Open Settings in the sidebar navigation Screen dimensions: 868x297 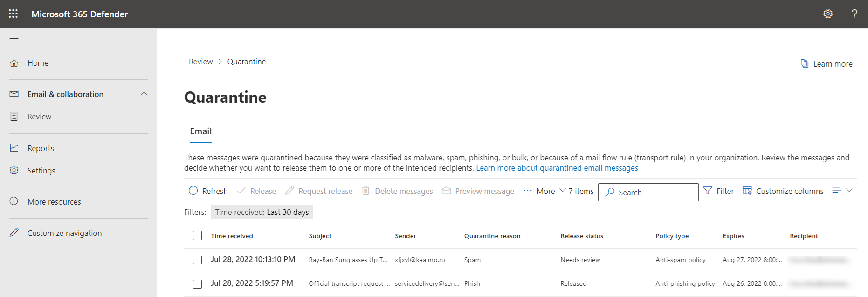[x=41, y=171]
